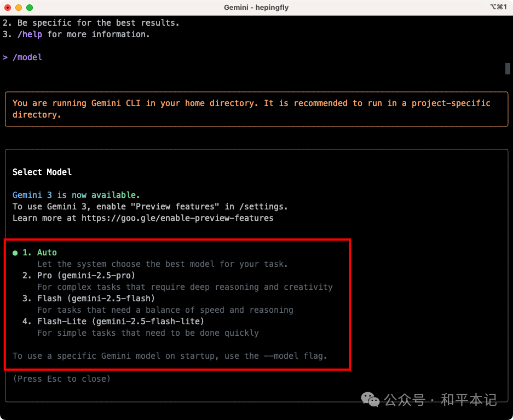The image size is (513, 420).
Task: Click '(Press Esc to close)' hint
Action: pos(61,379)
